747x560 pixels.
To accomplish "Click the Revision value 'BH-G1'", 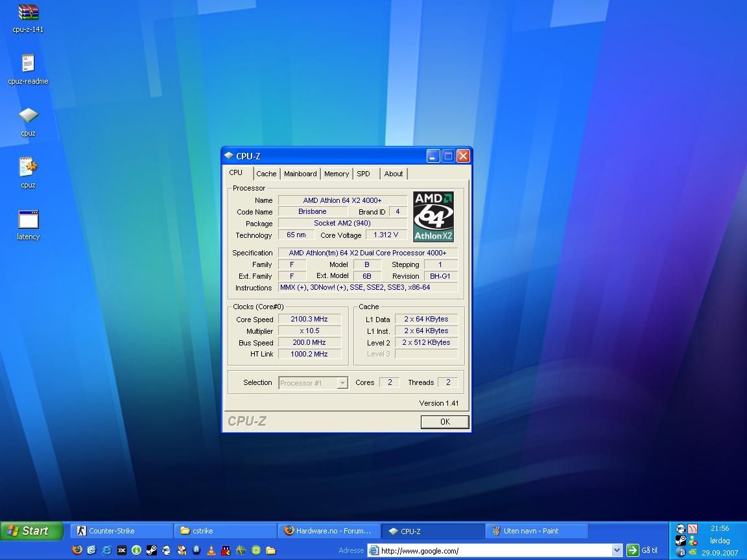I will [x=440, y=275].
